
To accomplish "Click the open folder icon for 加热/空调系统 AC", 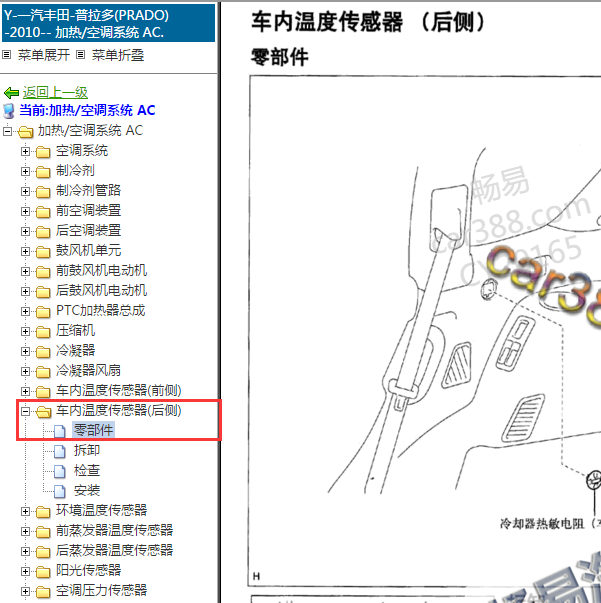I will point(25,132).
